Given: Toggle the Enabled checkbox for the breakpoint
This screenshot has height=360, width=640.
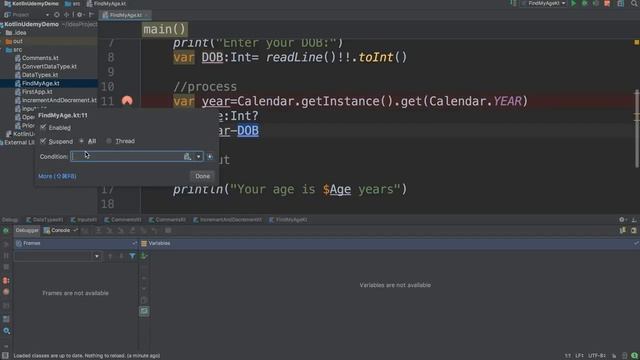Looking at the screenshot, I should point(43,127).
